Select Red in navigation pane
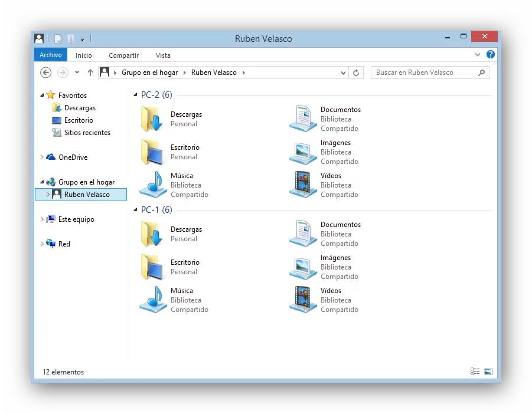 coord(64,244)
